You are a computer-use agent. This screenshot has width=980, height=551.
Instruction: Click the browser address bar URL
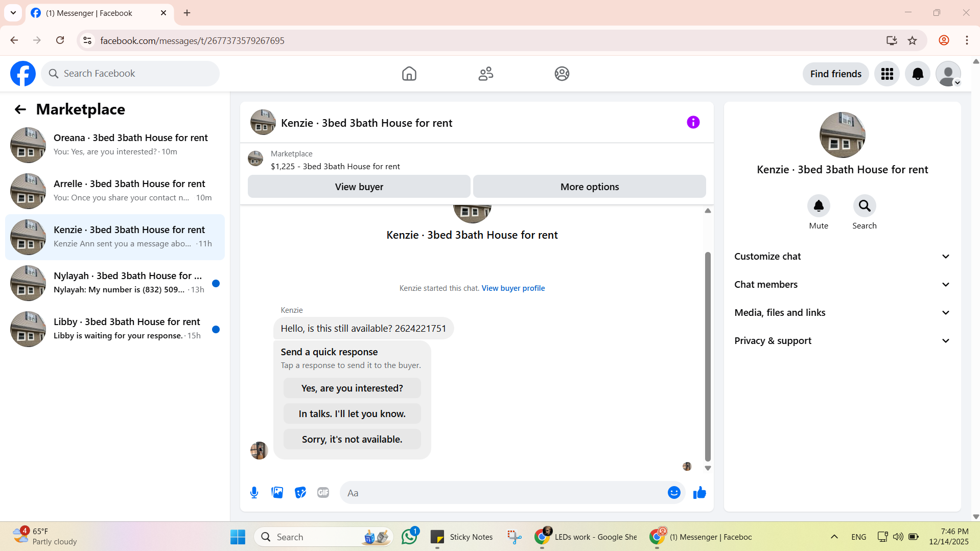[x=192, y=40]
